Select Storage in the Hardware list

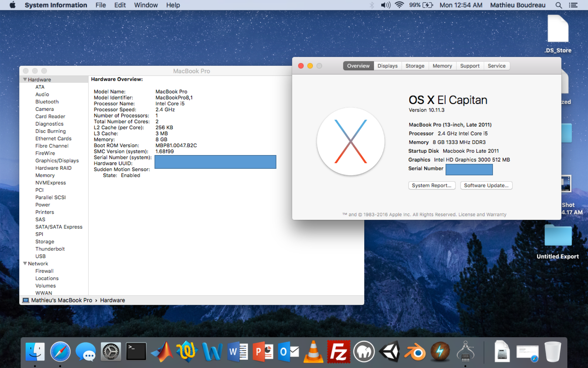(45, 241)
